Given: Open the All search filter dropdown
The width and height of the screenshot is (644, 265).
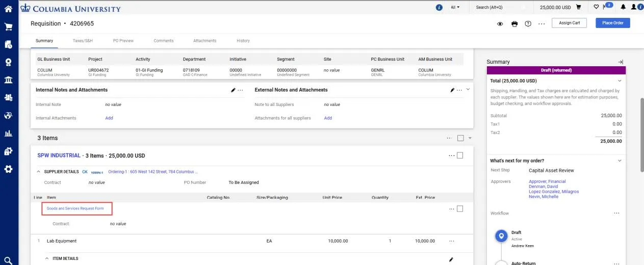Looking at the screenshot, I should (x=455, y=7).
